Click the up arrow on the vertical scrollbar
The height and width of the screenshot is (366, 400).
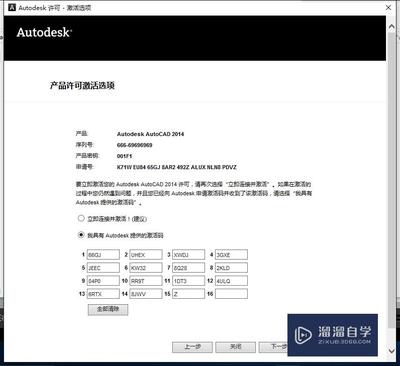pos(392,27)
